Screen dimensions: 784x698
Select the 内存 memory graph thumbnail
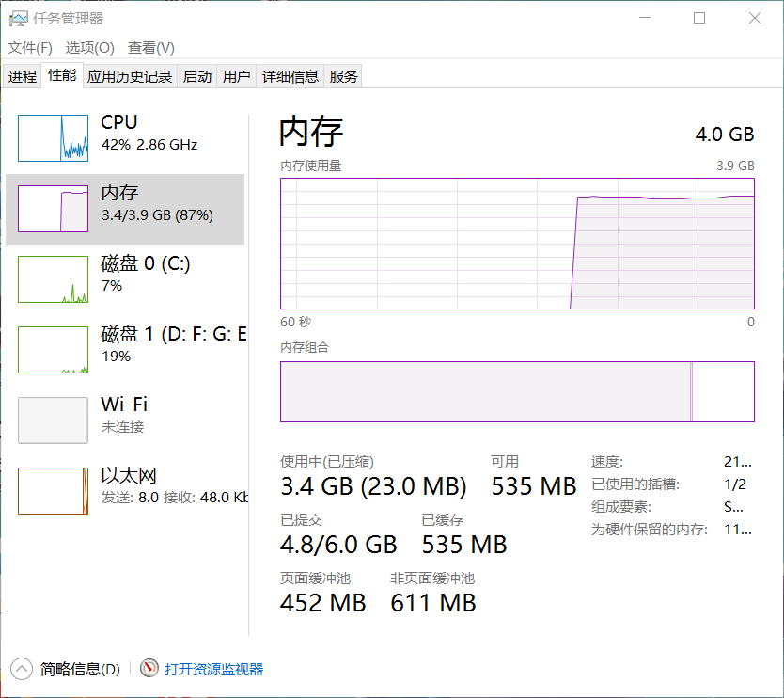tap(54, 208)
